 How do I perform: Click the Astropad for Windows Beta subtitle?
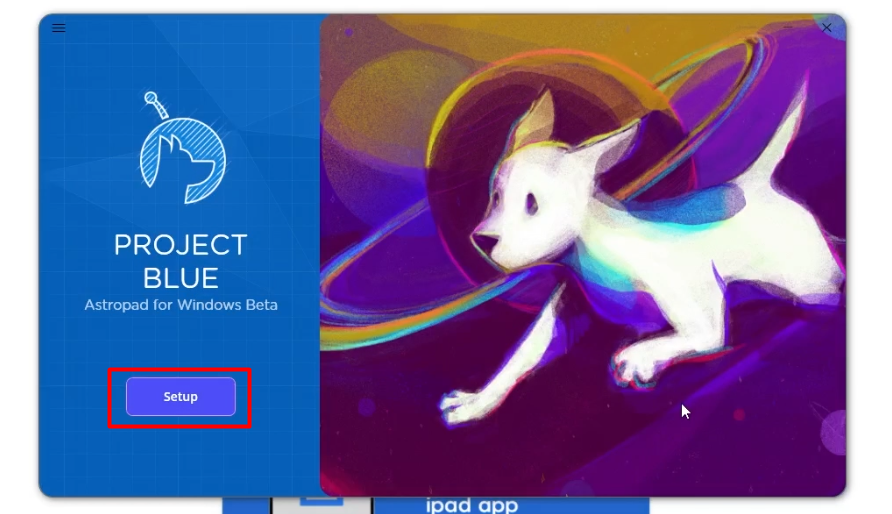181,305
